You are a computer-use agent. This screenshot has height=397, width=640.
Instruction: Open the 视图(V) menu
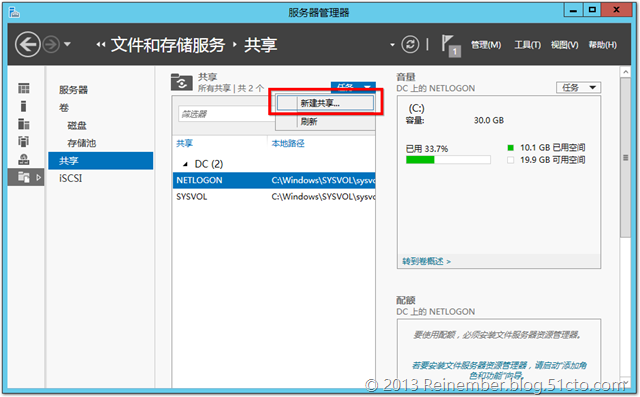coord(564,45)
